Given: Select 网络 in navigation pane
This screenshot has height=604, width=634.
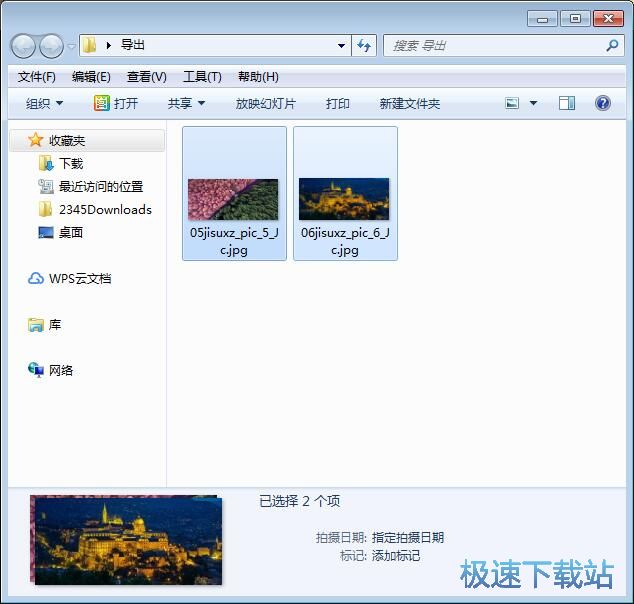Looking at the screenshot, I should tap(61, 370).
